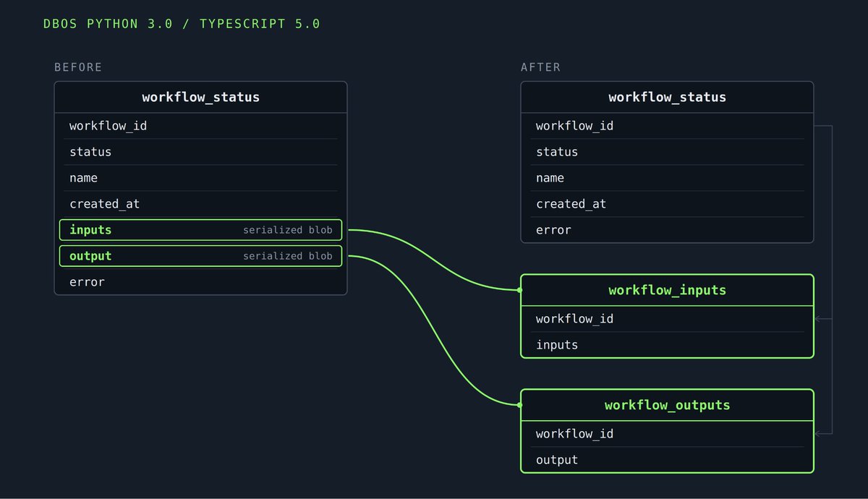This screenshot has height=499, width=868.
Task: Select the status row in AFTER table
Action: click(x=667, y=152)
